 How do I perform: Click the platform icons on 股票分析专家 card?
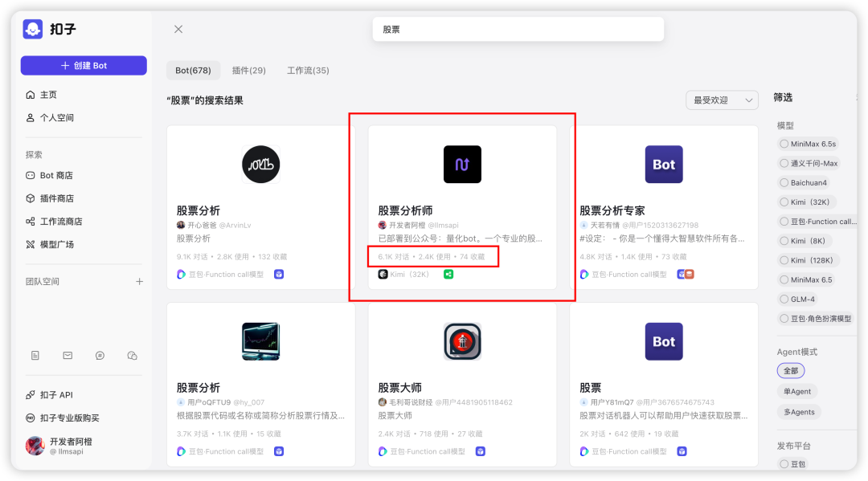pyautogui.click(x=686, y=274)
